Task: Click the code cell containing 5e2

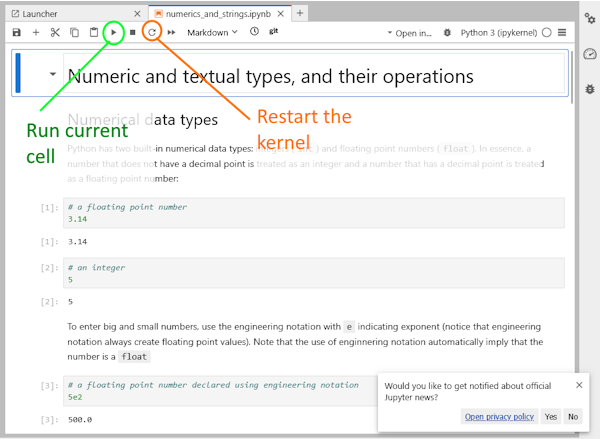Action: pos(220,391)
